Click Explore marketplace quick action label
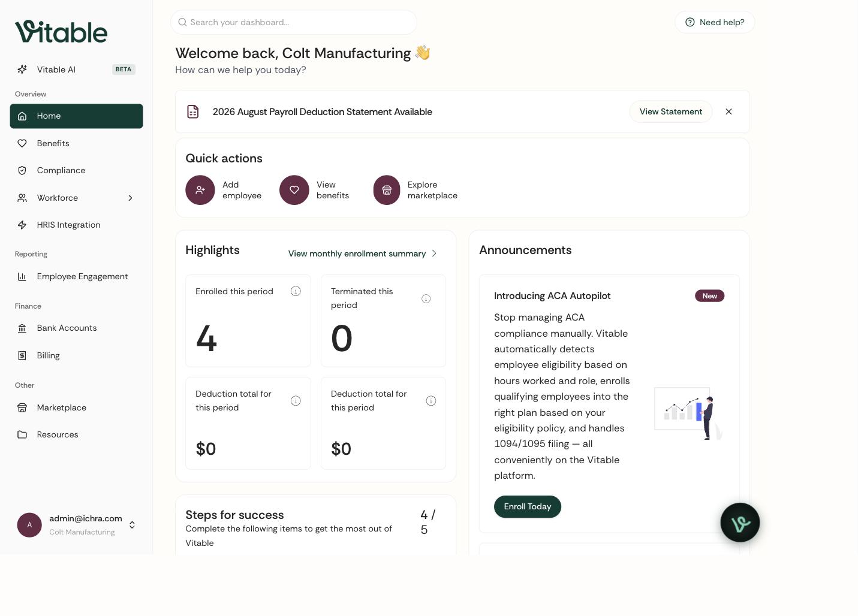The image size is (858, 616). (x=432, y=190)
